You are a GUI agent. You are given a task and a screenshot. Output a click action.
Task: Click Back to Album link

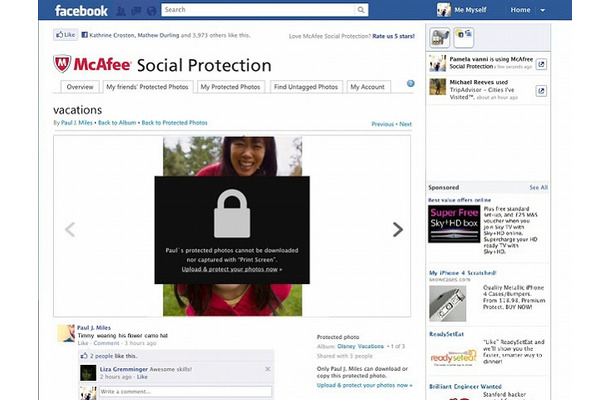point(117,123)
